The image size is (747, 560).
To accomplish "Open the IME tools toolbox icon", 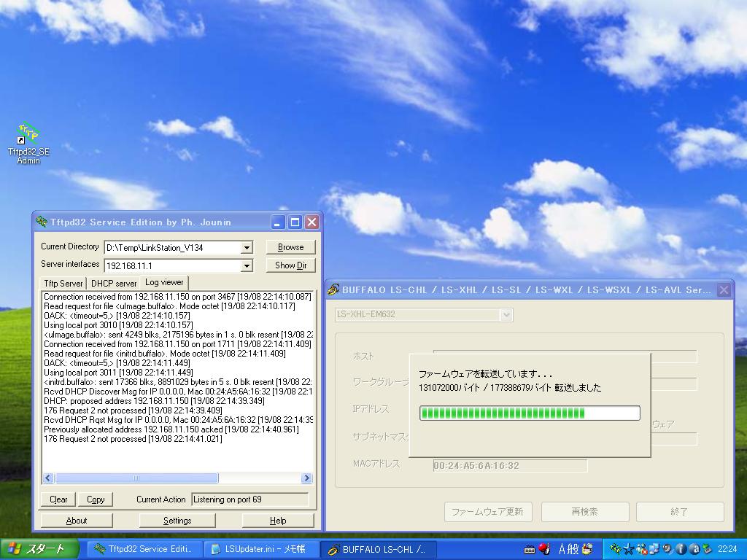I will [587, 548].
